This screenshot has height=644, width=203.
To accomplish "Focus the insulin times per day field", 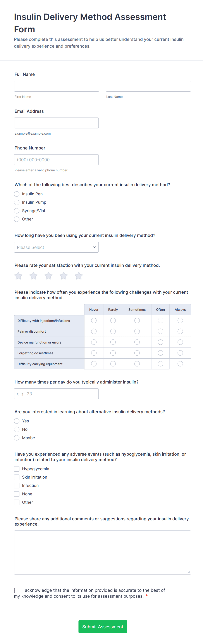I will click(57, 394).
